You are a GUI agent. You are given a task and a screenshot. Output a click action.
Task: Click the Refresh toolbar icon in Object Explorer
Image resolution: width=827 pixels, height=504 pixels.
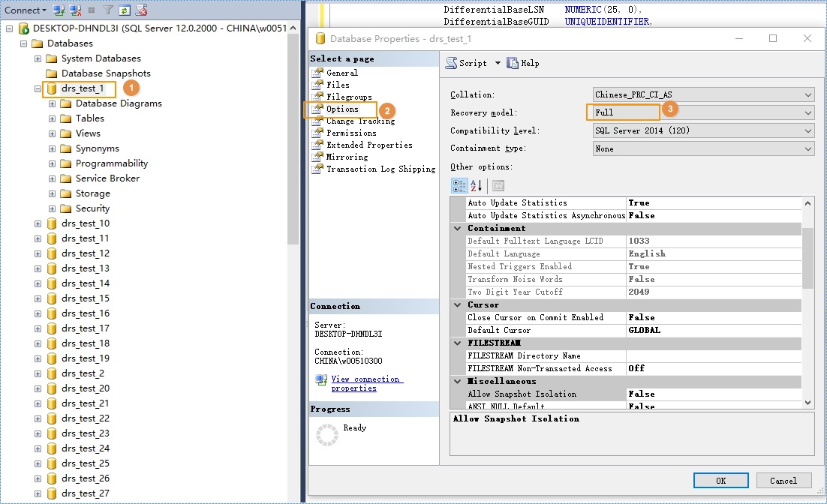point(125,10)
